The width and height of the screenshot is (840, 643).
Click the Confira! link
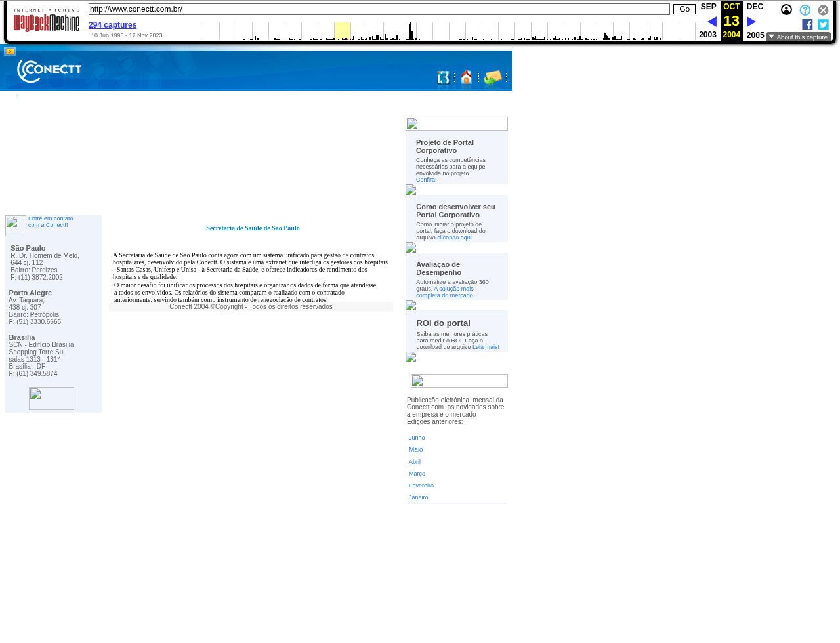pyautogui.click(x=426, y=180)
